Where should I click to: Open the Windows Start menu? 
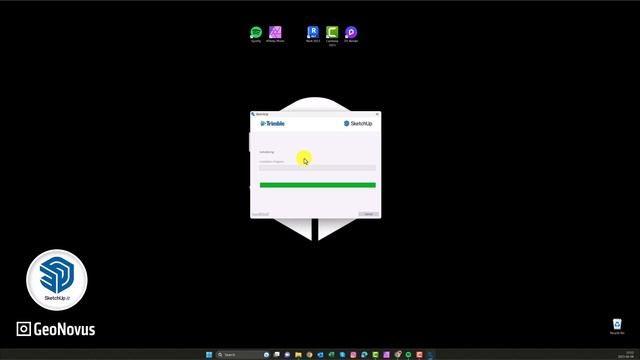point(209,355)
